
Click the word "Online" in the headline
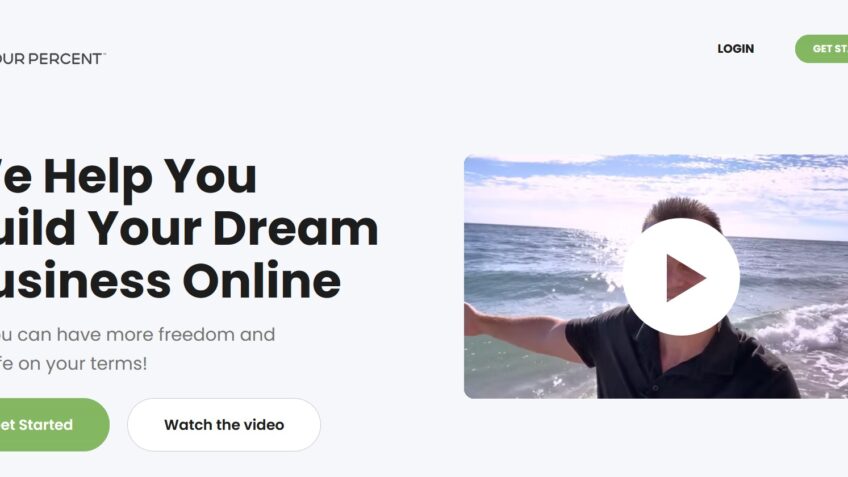click(262, 281)
